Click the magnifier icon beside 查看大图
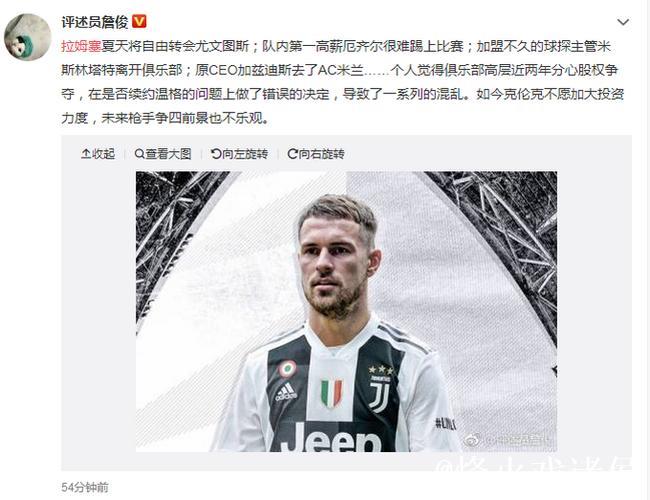 point(139,154)
